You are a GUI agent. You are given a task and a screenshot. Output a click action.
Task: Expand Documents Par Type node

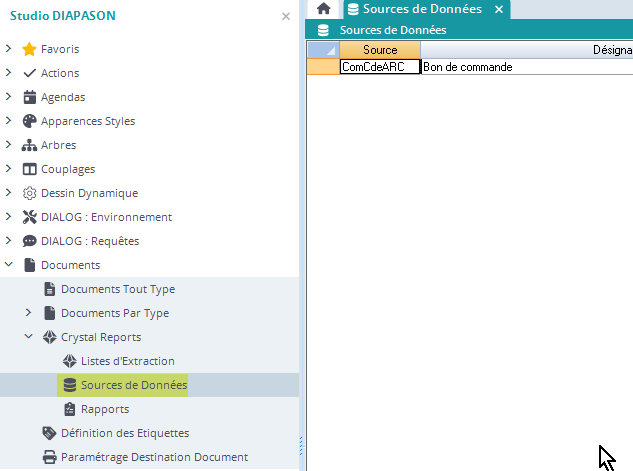[x=29, y=313]
